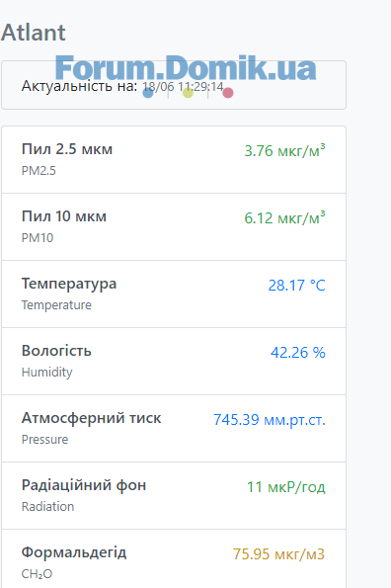Click the pink dot indicator

point(228,93)
